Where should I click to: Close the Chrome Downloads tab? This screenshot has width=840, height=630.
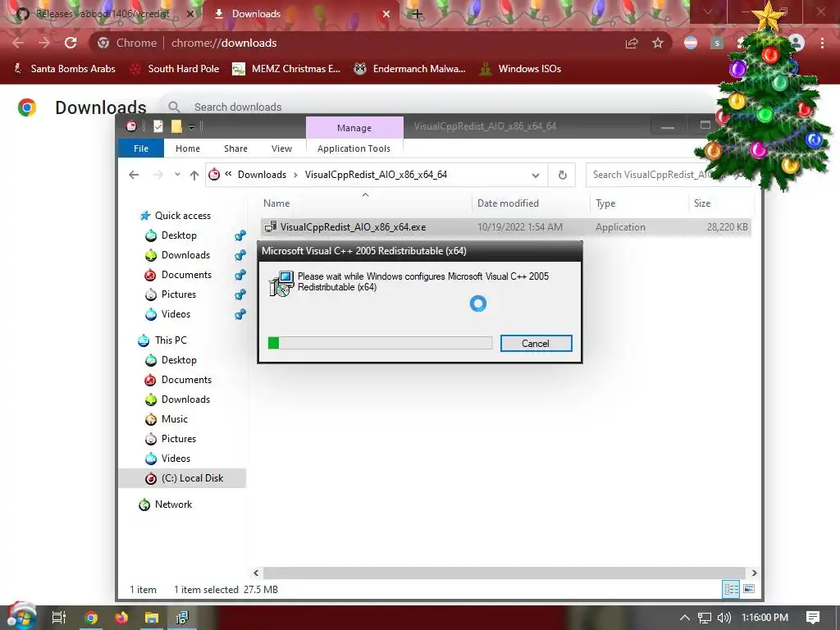[x=386, y=14]
